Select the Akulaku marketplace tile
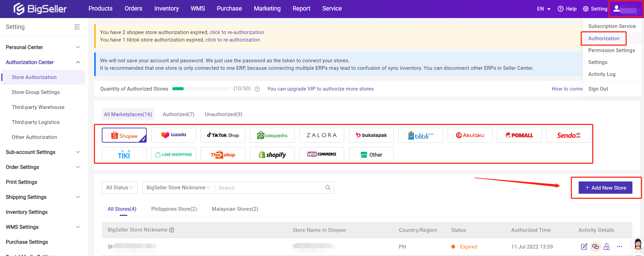 pos(470,135)
